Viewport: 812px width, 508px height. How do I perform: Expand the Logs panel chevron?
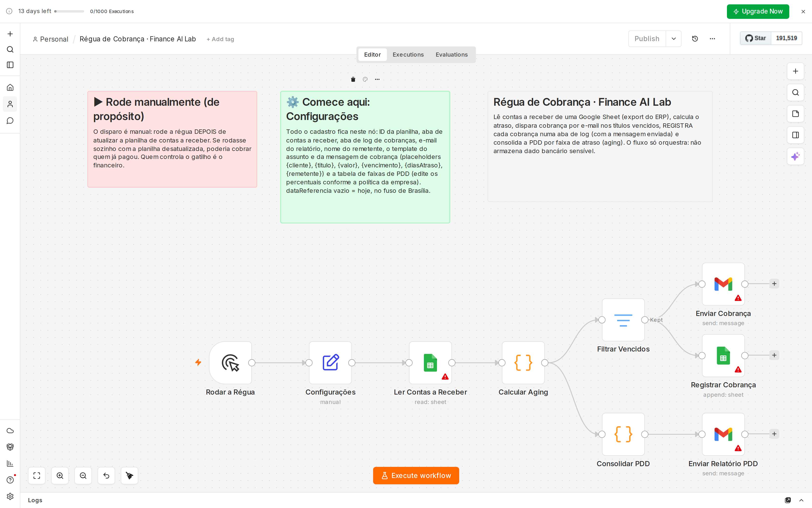point(801,500)
